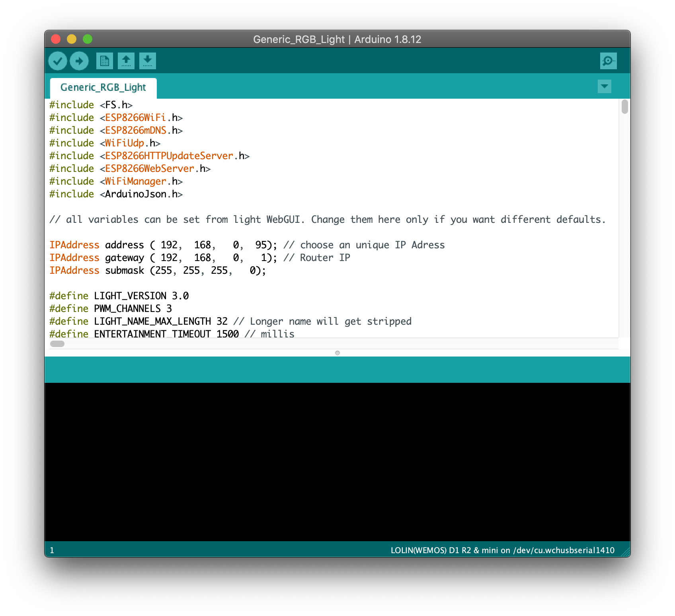Create a new sketch with the New icon
Screen dimensions: 675x616
click(105, 61)
